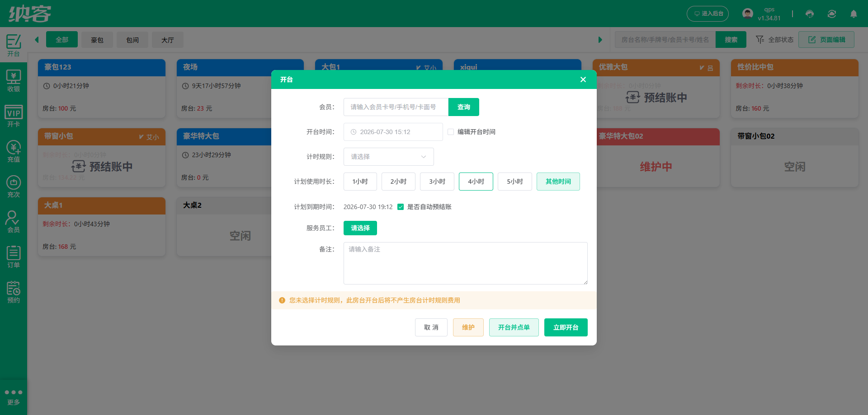Open the 充值 recharge sidebar icon
This screenshot has height=415, width=868.
pyautogui.click(x=14, y=151)
